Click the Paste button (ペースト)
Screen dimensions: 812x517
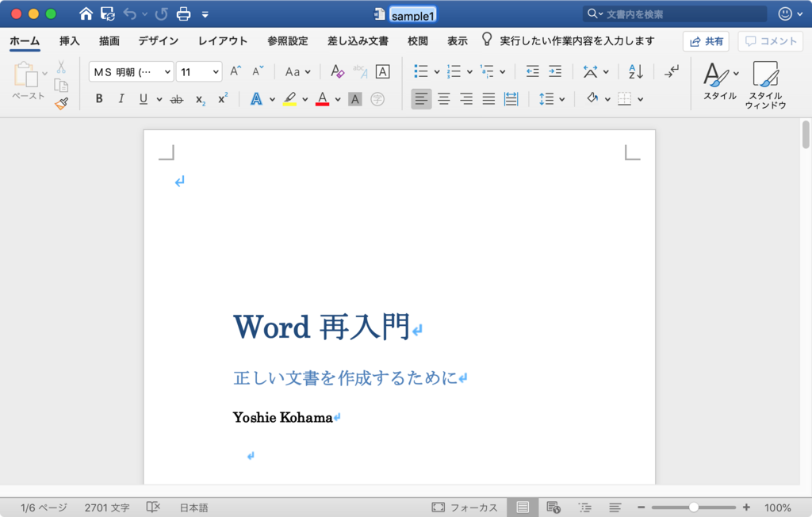click(x=27, y=80)
